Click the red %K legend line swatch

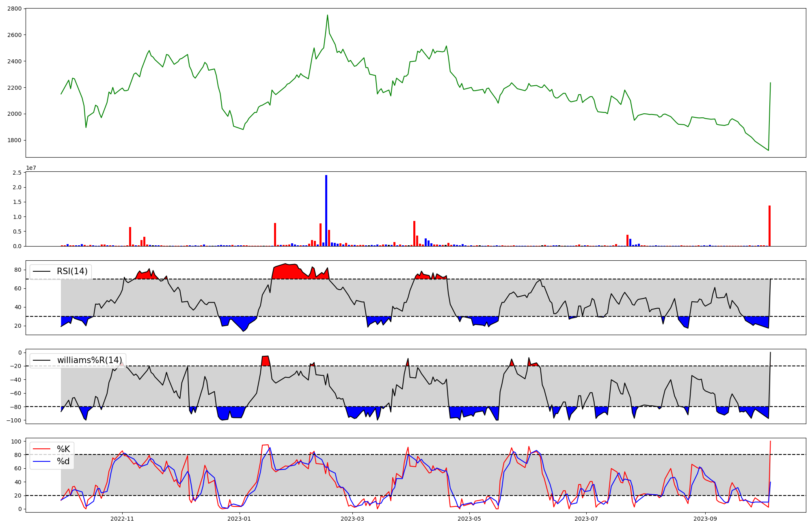coord(42,449)
